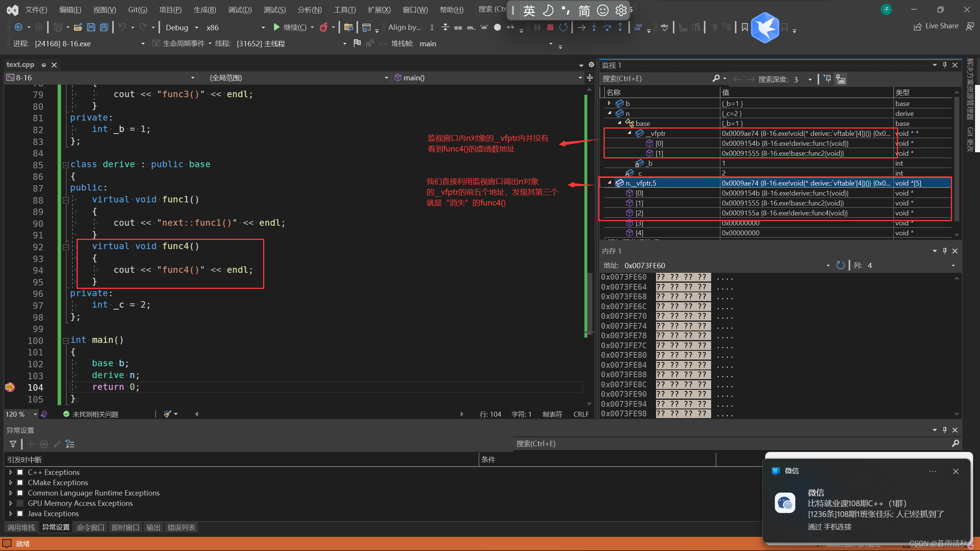Image resolution: width=980 pixels, height=551 pixels.
Task: Switch to the 输出 tab
Action: point(153,527)
